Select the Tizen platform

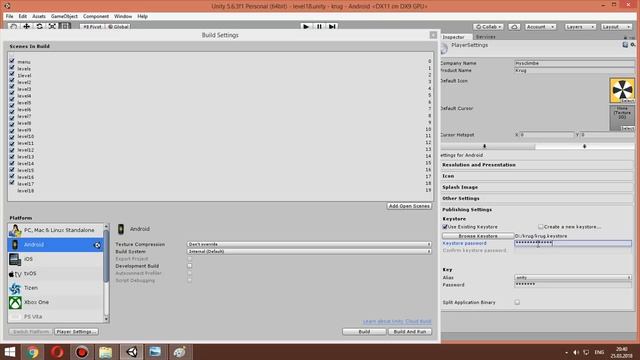56,288
